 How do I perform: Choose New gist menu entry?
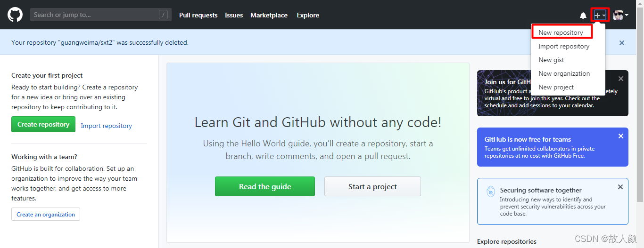(x=551, y=60)
